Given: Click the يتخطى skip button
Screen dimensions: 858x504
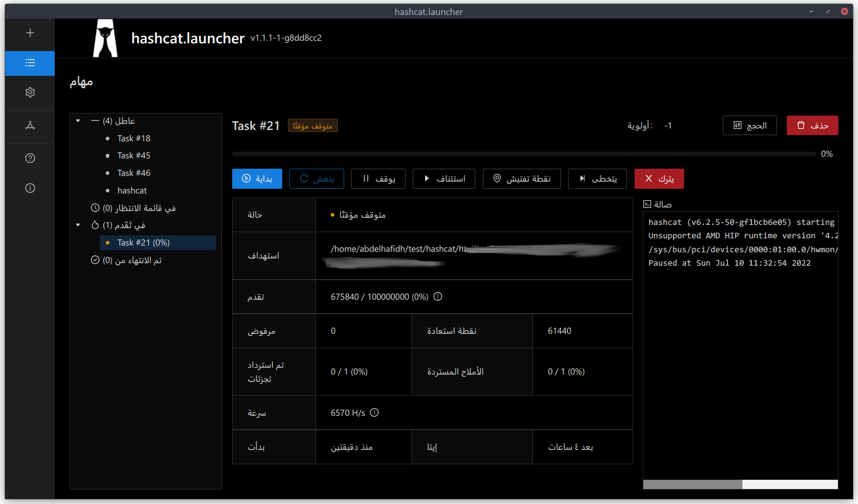Looking at the screenshot, I should [597, 178].
